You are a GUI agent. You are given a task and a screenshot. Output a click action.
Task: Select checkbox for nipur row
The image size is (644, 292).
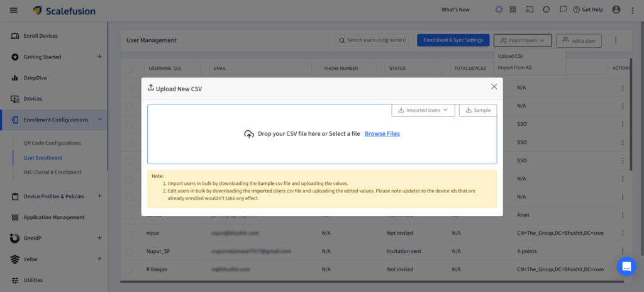[x=129, y=233]
